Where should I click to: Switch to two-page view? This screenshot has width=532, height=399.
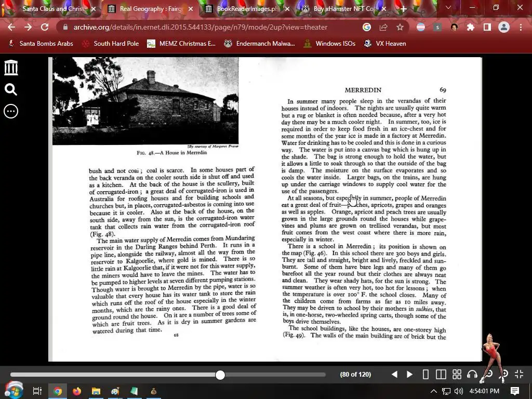tap(441, 374)
